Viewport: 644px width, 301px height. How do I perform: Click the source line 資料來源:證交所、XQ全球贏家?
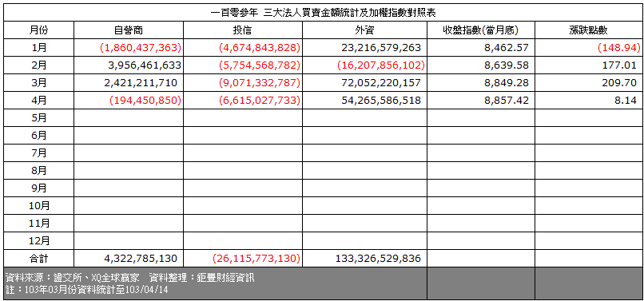pos(74,278)
